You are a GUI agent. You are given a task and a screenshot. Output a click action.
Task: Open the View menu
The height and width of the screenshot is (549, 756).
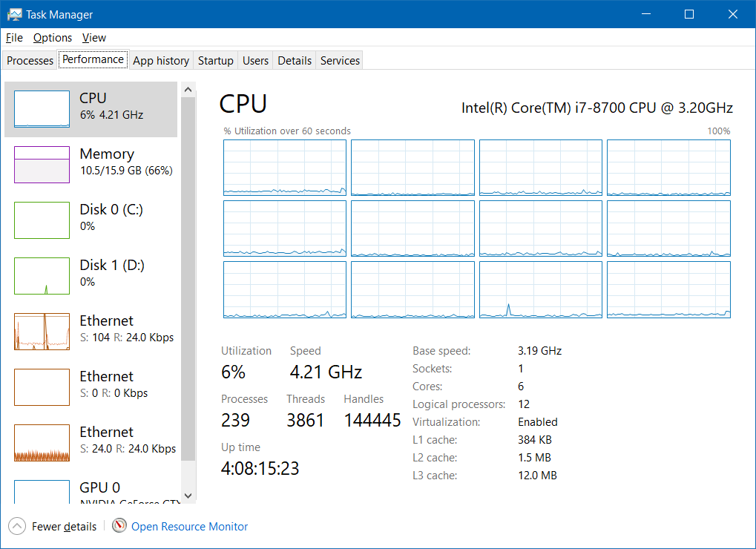pos(94,38)
